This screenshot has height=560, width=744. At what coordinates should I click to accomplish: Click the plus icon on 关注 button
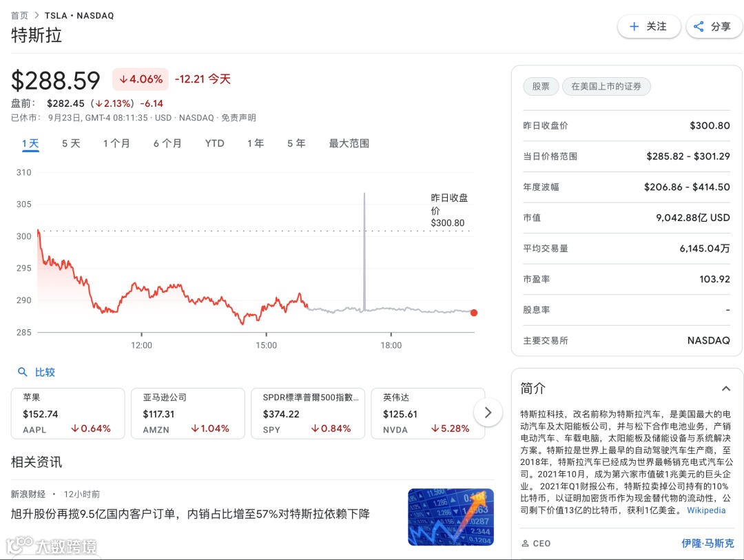coord(634,27)
